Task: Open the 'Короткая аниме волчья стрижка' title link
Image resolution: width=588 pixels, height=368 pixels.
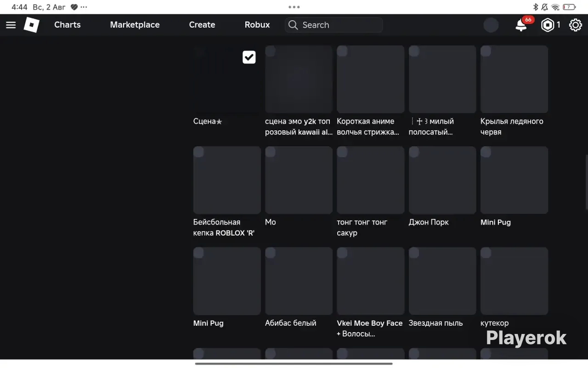Action: coord(368,126)
